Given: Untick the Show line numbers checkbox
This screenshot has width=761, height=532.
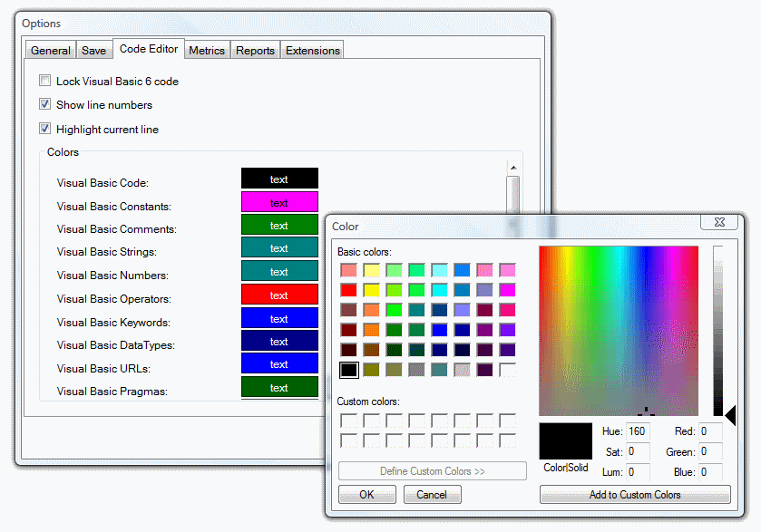Looking at the screenshot, I should click(45, 104).
